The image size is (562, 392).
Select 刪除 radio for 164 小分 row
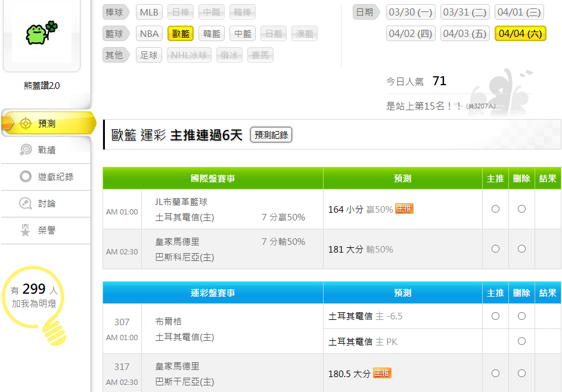(x=521, y=209)
